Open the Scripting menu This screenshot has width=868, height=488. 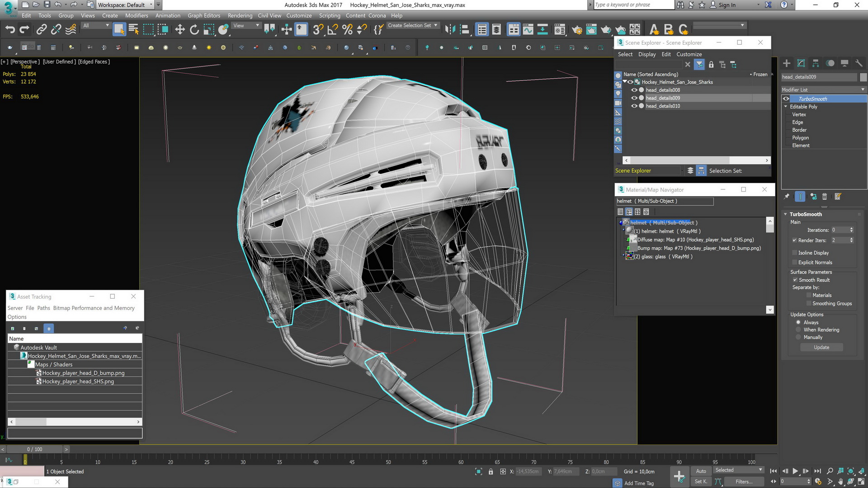tap(330, 15)
